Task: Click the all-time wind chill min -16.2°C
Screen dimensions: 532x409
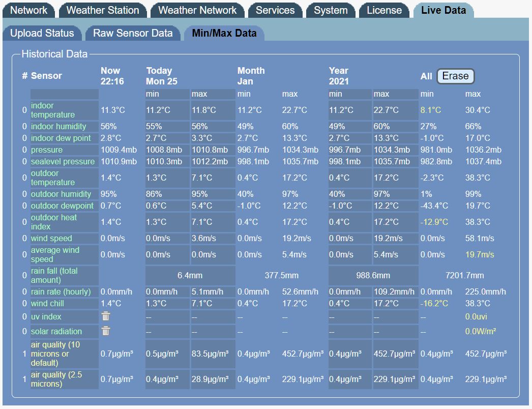Action: (434, 303)
